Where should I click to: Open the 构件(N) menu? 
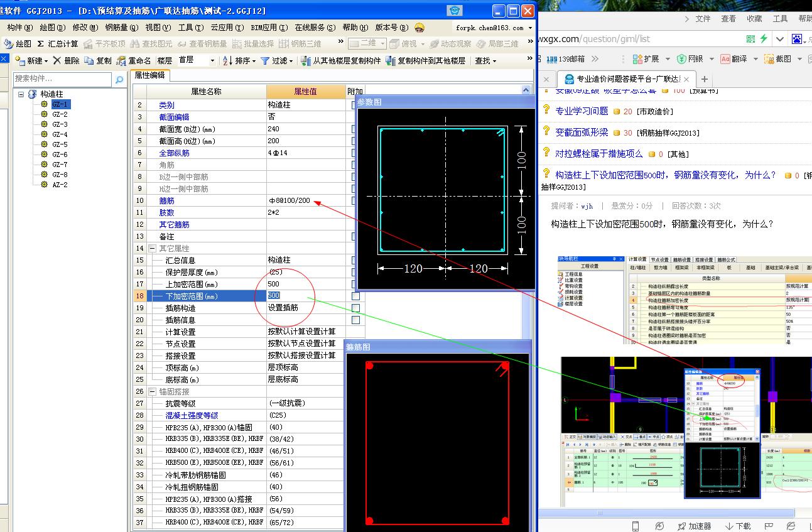tap(19, 28)
